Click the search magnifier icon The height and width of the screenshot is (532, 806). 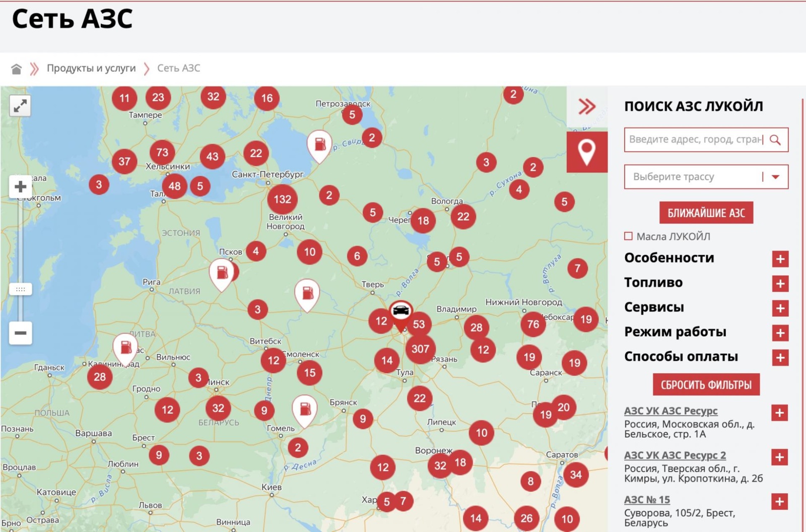pyautogui.click(x=775, y=140)
